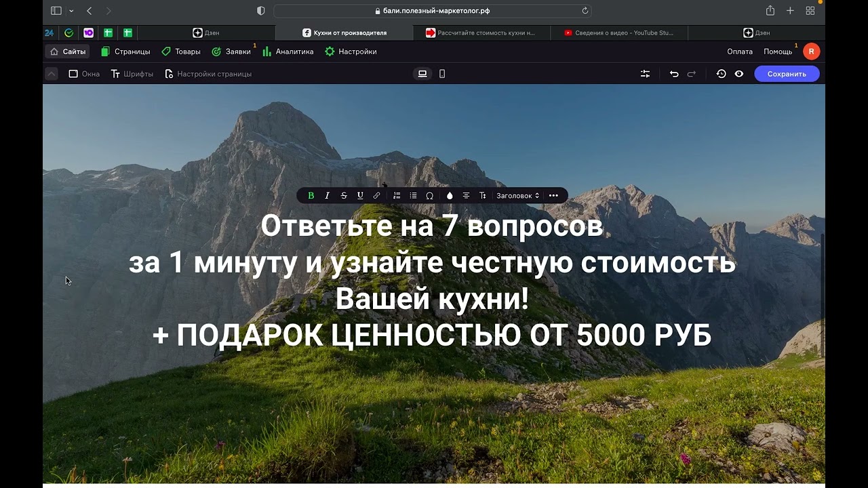This screenshot has height=488, width=868.
Task: Open version history clock icon
Action: [x=722, y=74]
